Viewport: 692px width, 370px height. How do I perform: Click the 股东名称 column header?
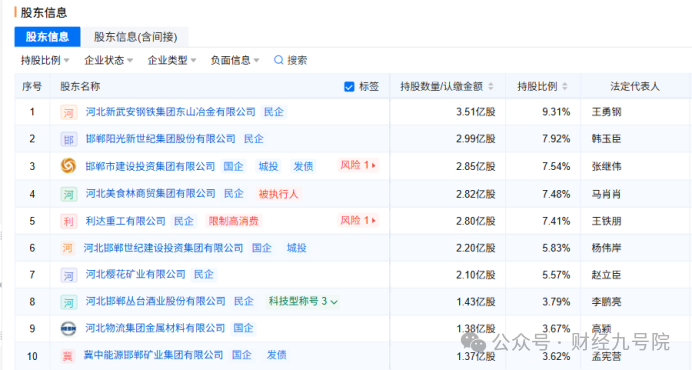click(80, 87)
